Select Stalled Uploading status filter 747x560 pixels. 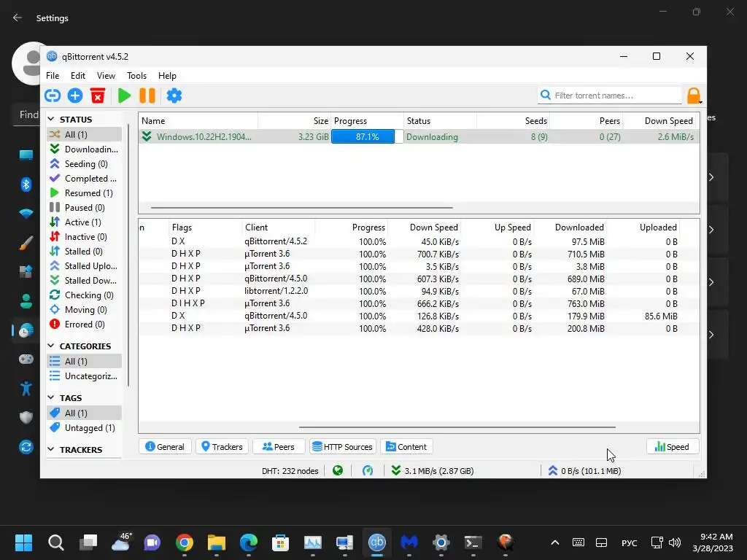[x=85, y=266]
